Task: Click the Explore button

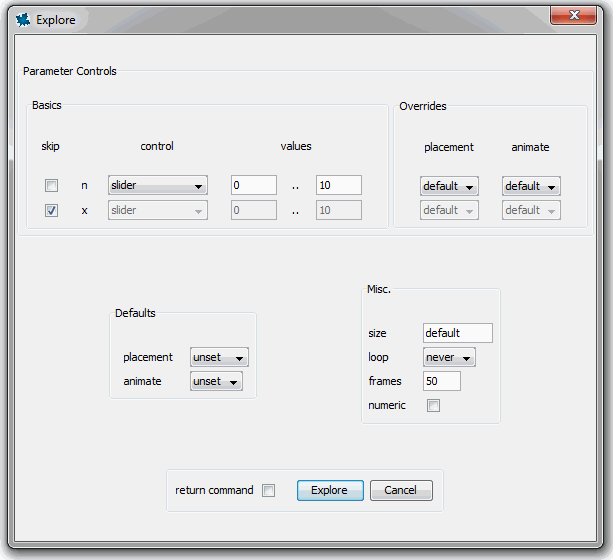Action: click(x=329, y=490)
